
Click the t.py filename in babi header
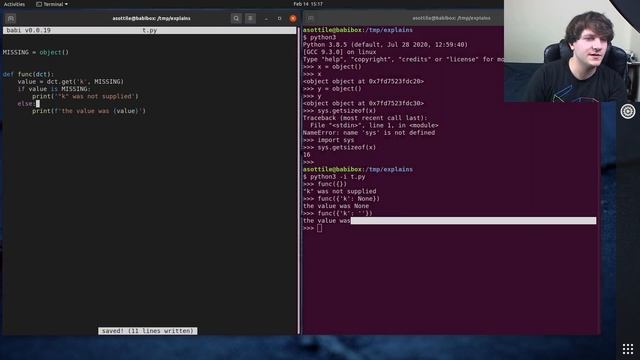(149, 30)
